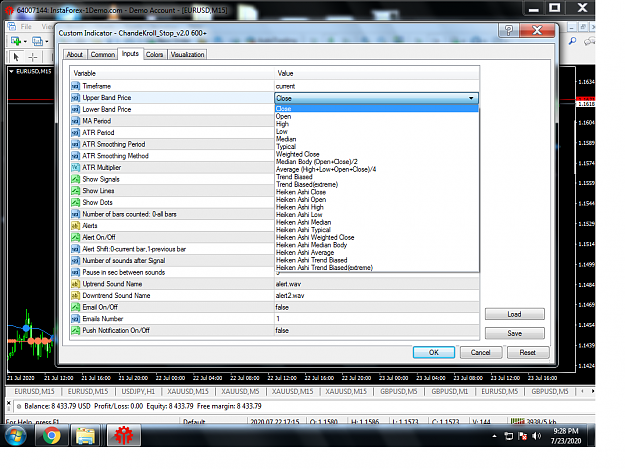Select Heiken Ashi Open option
Viewport: 625px width, 469px height.
[x=377, y=200]
